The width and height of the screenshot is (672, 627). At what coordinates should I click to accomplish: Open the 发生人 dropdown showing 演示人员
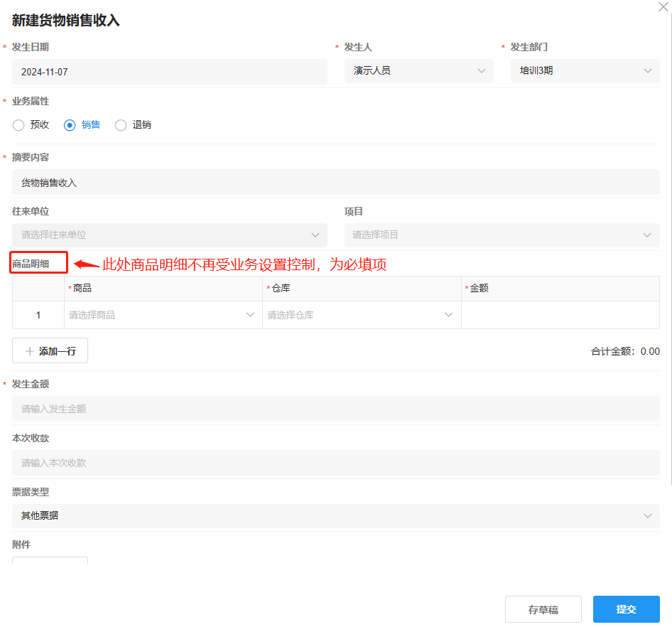pos(419,70)
